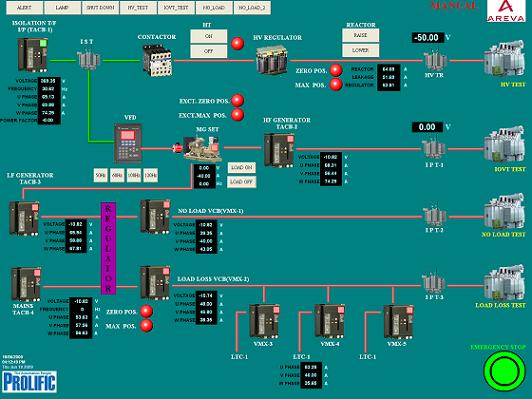
Task: Hit the green Emergency Stop button
Action: pyautogui.click(x=505, y=371)
